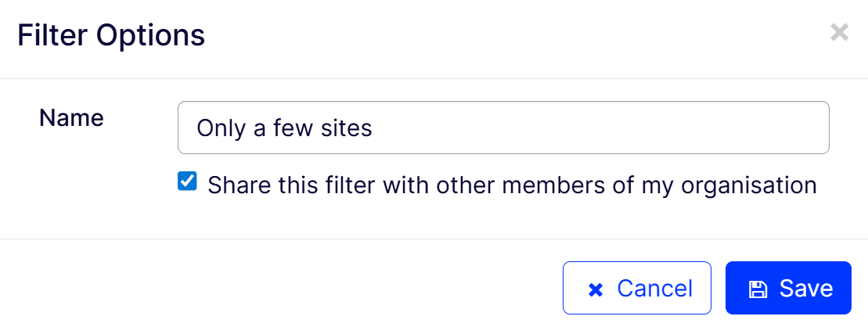Click the white checkmark in the blue checkbox
The image size is (868, 327).
pyautogui.click(x=187, y=183)
